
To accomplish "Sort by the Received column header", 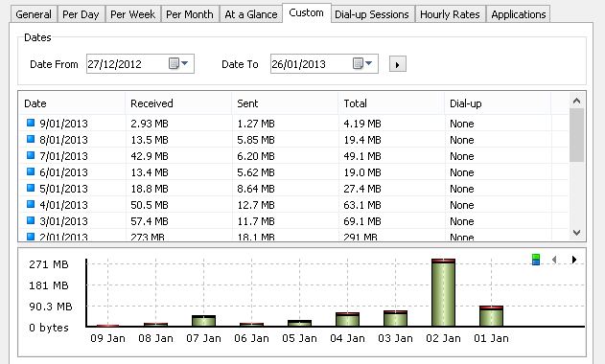I will 178,103.
